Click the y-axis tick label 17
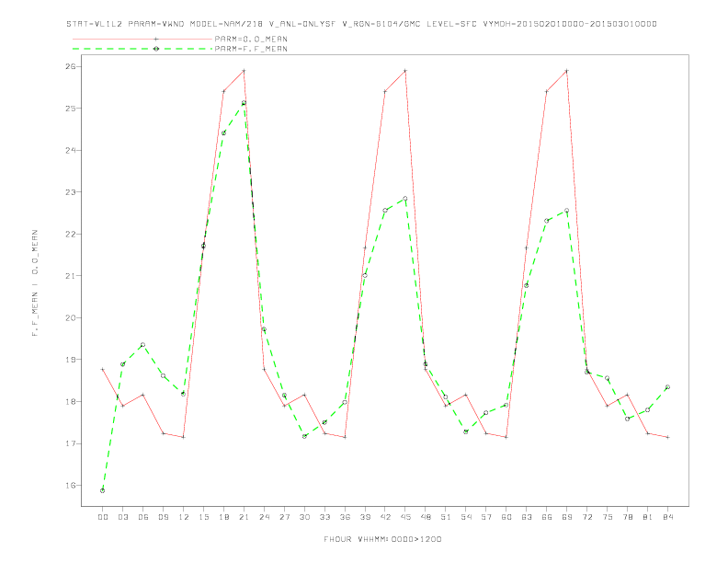This screenshot has width=728, height=563. click(71, 443)
